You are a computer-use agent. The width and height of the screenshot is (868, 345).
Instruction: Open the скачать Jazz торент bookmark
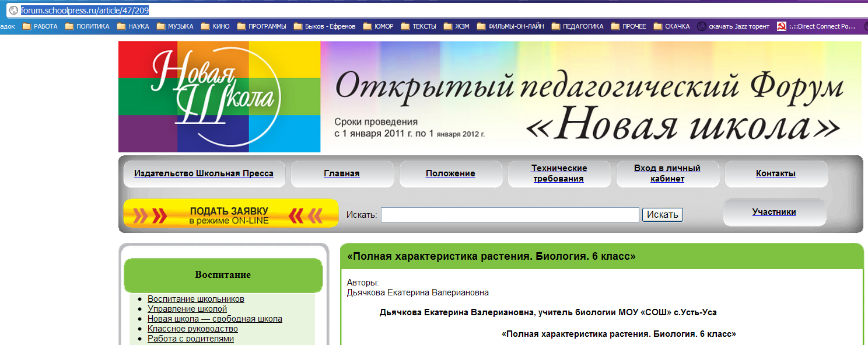pyautogui.click(x=733, y=26)
